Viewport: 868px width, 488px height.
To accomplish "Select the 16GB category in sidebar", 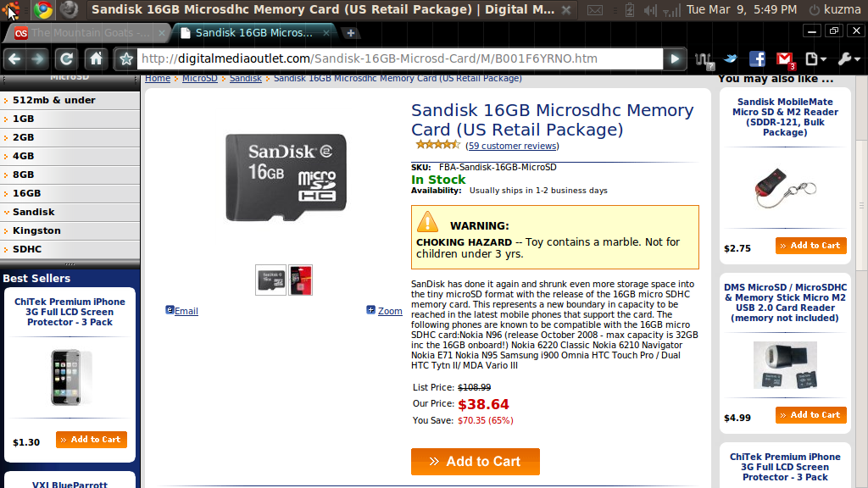I will (27, 193).
